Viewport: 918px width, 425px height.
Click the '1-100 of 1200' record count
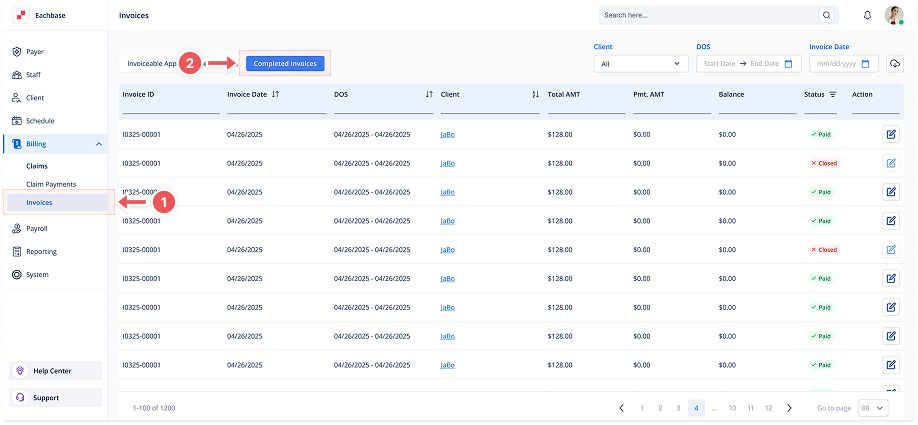154,408
